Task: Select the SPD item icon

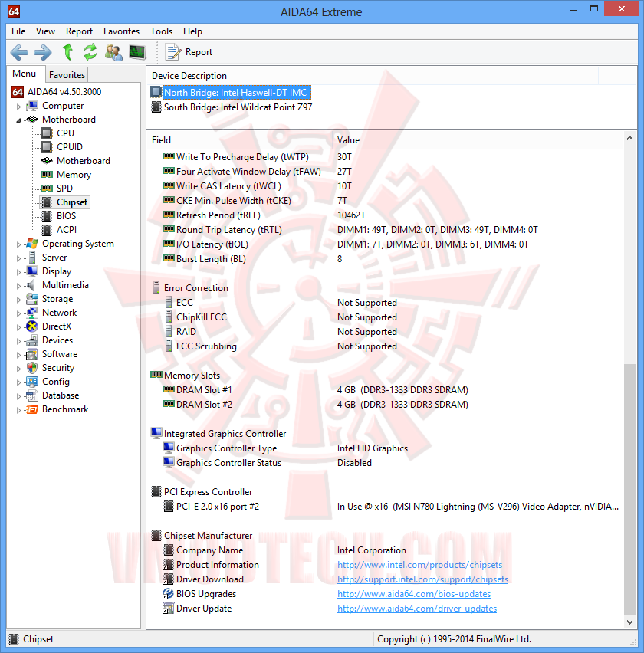Action: coord(47,189)
